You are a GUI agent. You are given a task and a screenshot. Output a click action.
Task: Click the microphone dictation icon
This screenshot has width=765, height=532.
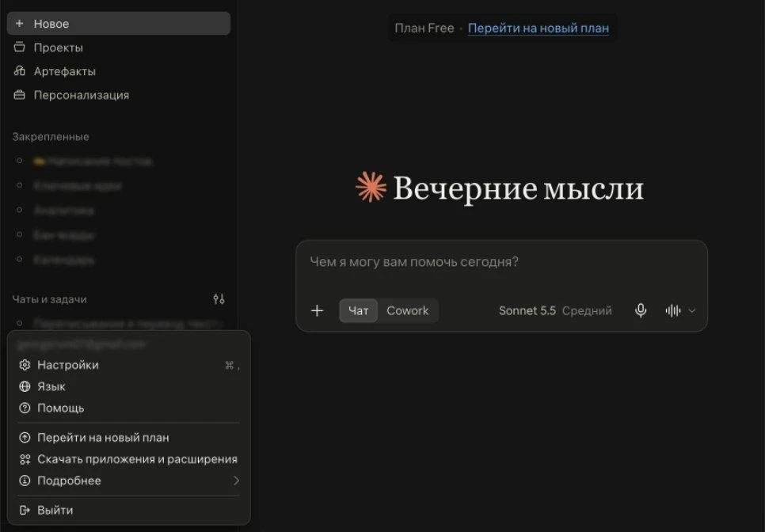641,310
